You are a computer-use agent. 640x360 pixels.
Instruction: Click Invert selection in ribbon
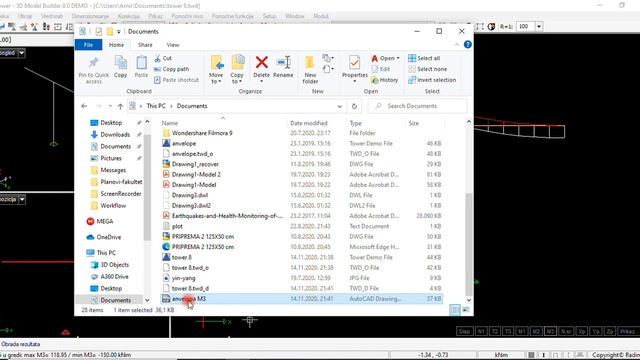point(432,80)
